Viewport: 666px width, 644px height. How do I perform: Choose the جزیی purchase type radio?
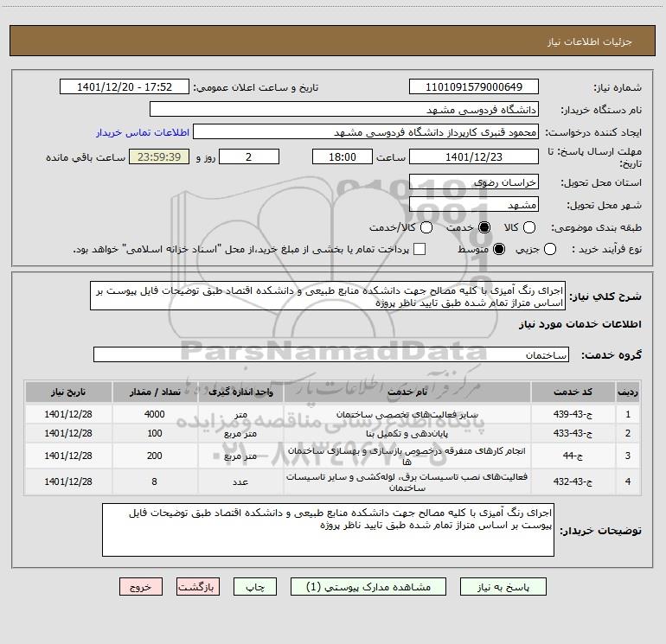click(549, 249)
